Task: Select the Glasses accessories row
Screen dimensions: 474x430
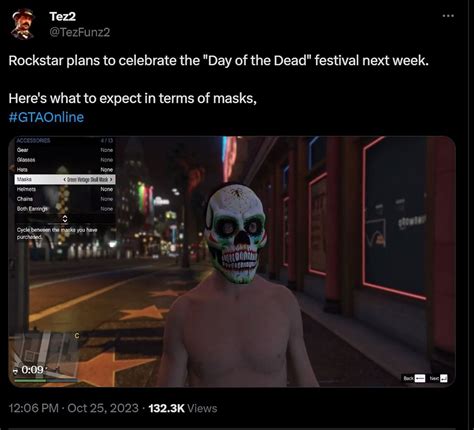Action: click(65, 160)
